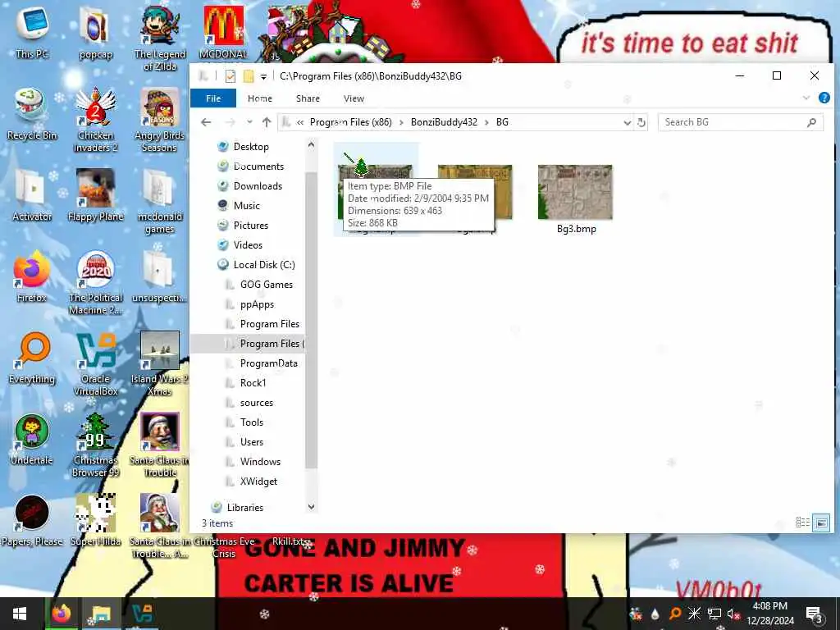Viewport: 840px width, 630px height.
Task: Select Libraries in navigation pane
Action: 244,507
